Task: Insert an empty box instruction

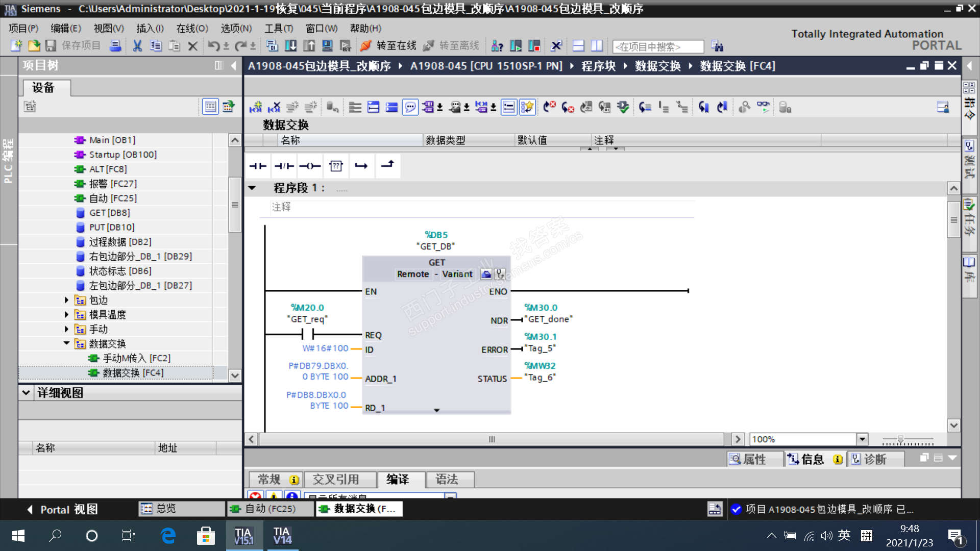Action: coord(336,166)
